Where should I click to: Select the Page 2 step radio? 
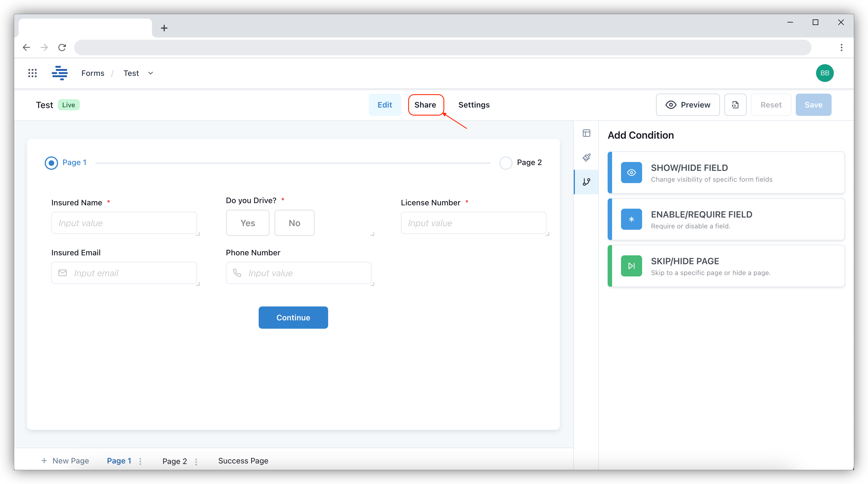[505, 163]
